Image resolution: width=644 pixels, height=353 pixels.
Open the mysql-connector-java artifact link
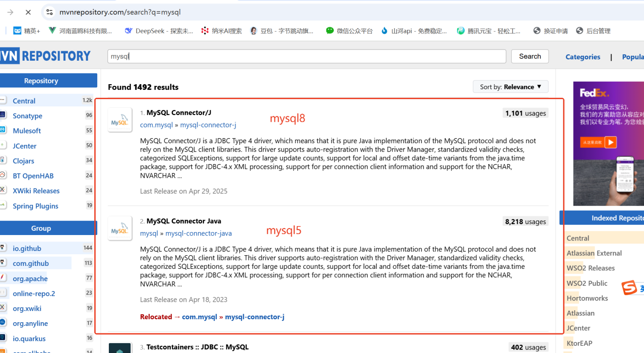(x=198, y=234)
